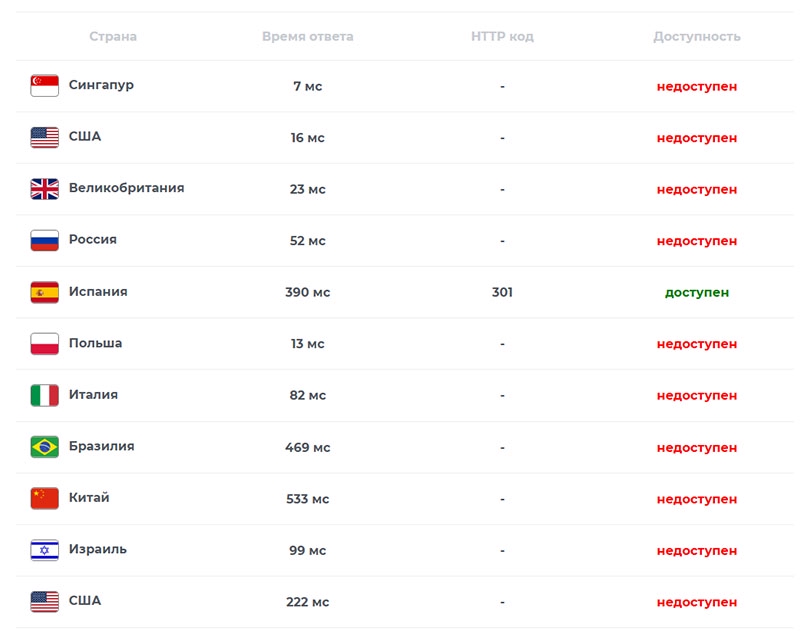
Task: Click the HTTP код column header
Action: click(502, 36)
